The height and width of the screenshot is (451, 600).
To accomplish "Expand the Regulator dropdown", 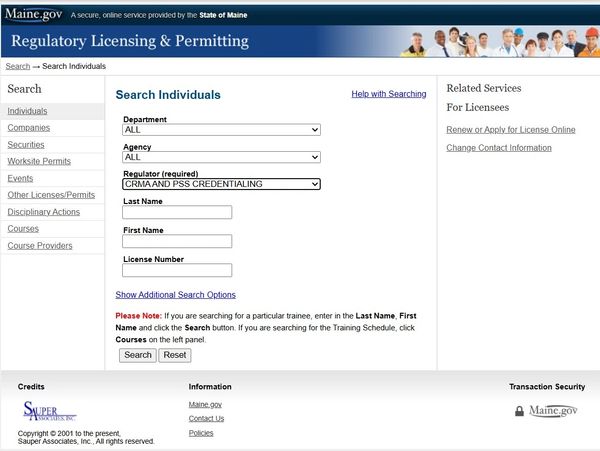I will pyautogui.click(x=221, y=184).
